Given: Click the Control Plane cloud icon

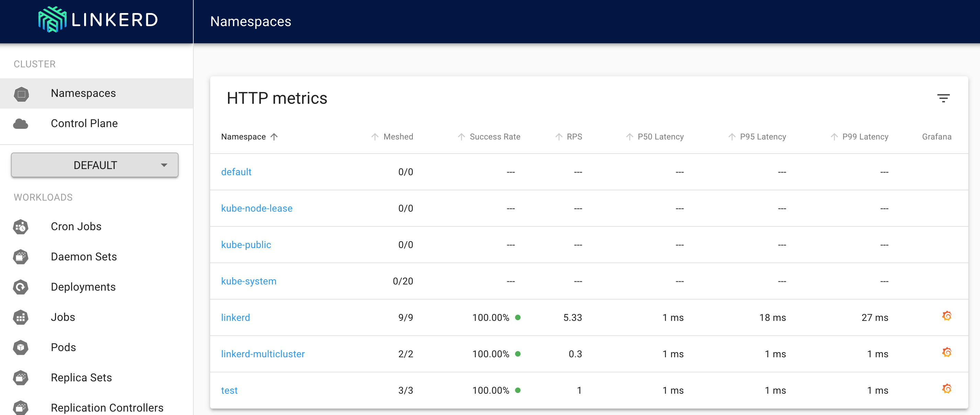Looking at the screenshot, I should tap(21, 123).
